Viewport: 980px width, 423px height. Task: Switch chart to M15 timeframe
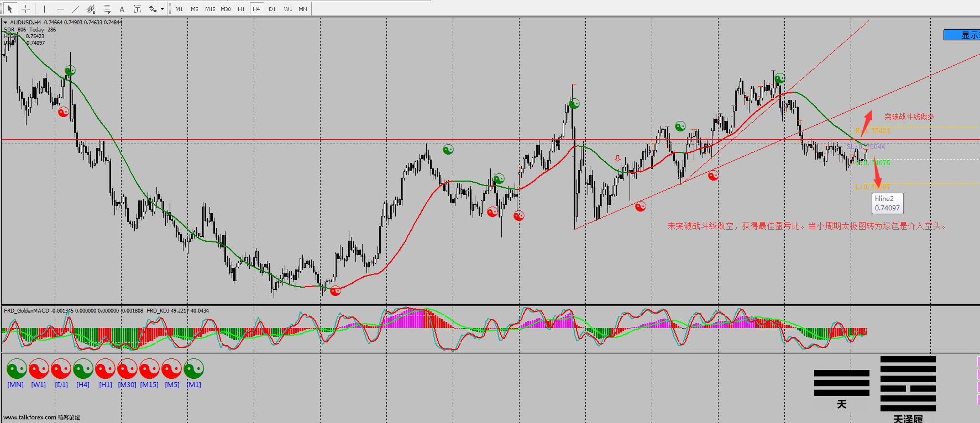click(x=210, y=9)
